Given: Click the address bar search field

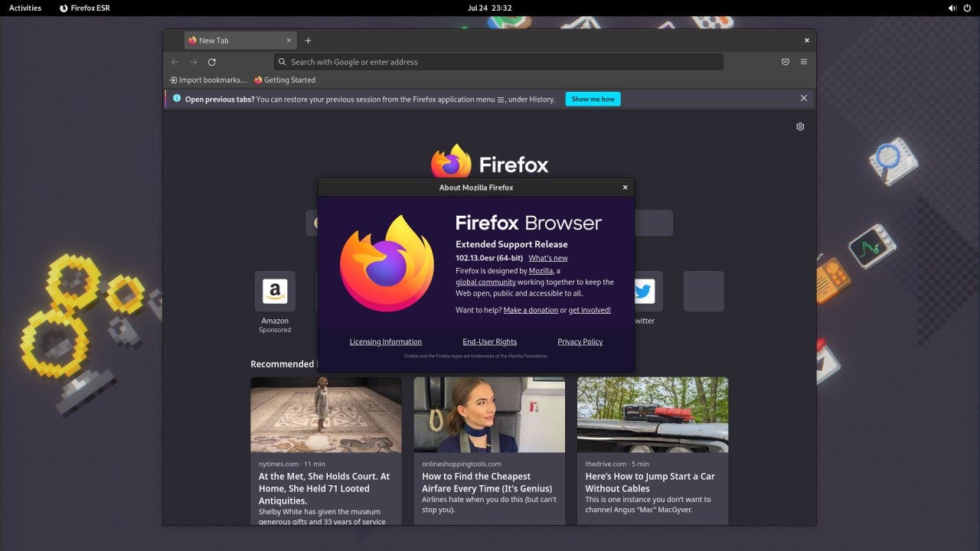Looking at the screenshot, I should [498, 62].
